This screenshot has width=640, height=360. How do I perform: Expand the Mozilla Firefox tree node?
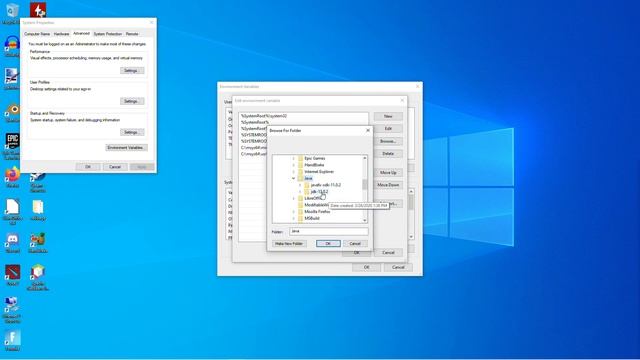click(x=293, y=212)
